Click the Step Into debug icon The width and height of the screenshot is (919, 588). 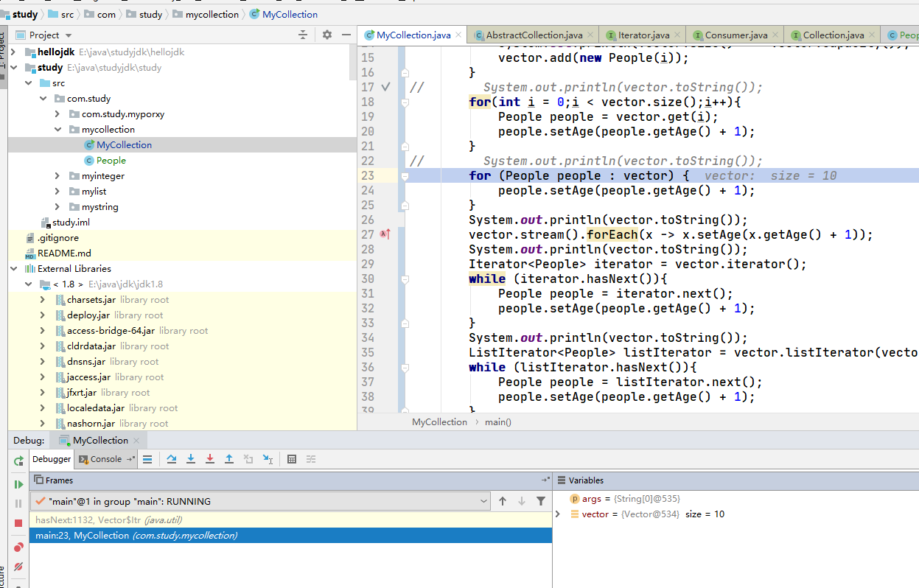(191, 459)
